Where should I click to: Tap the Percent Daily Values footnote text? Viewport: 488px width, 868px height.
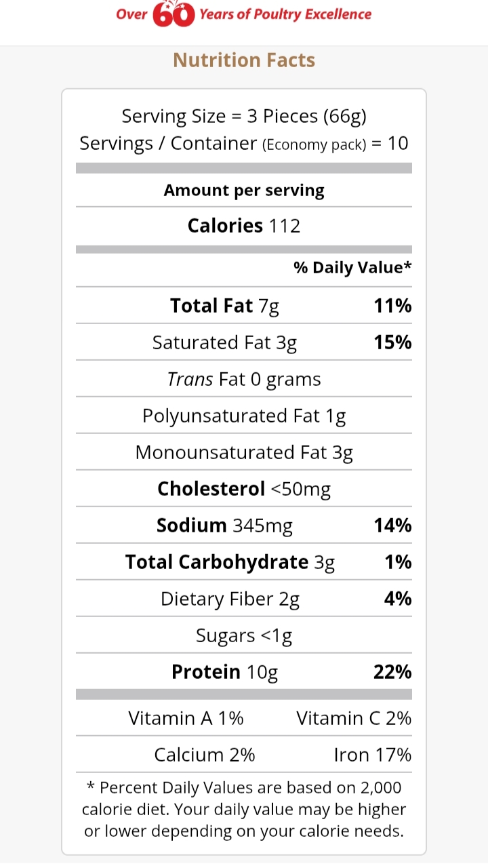click(244, 809)
